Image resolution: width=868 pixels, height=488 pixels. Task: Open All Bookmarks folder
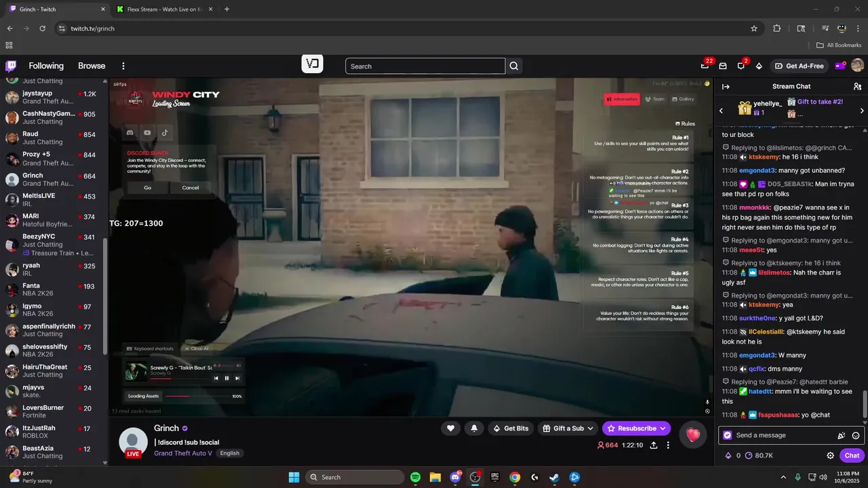pos(839,45)
